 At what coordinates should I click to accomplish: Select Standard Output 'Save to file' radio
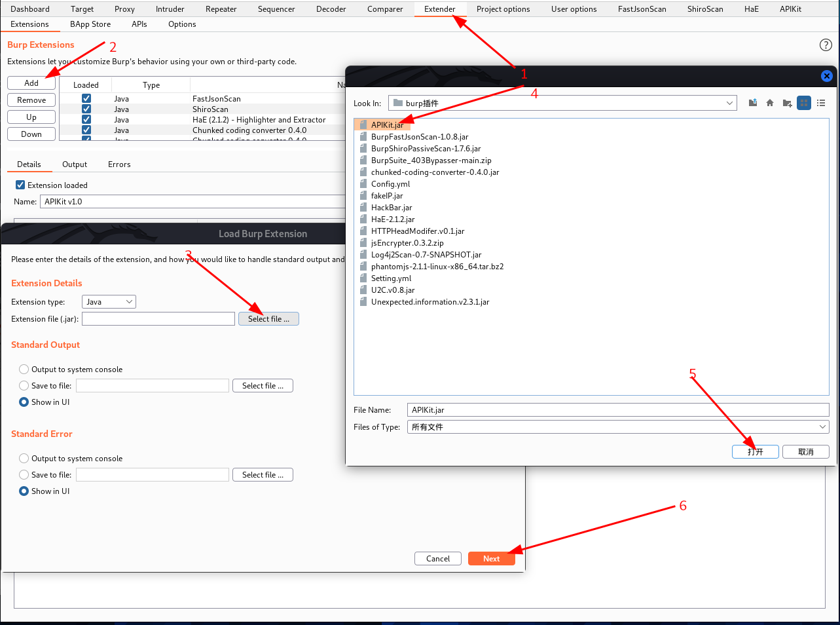click(x=24, y=386)
